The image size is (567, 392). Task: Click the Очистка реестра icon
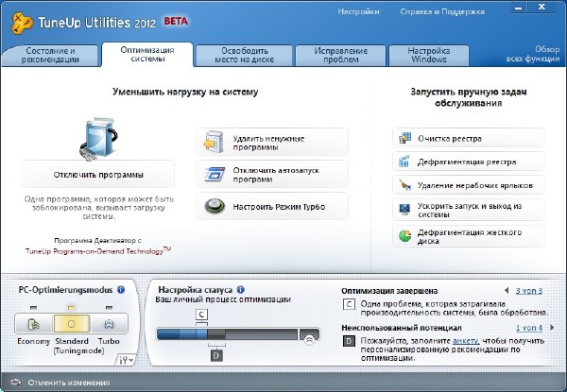(404, 139)
